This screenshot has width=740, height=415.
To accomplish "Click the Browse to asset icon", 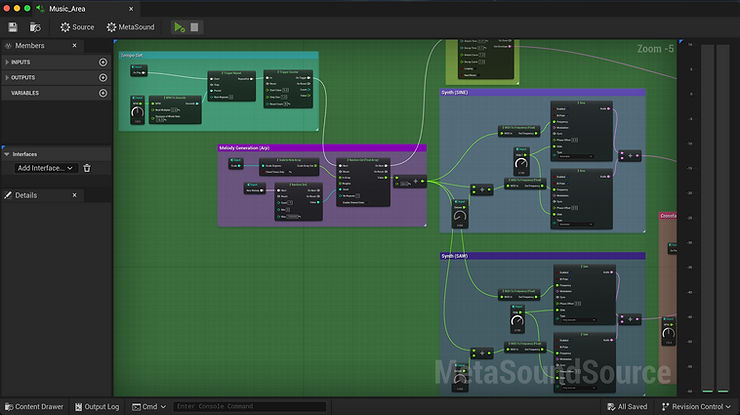I will (35, 27).
